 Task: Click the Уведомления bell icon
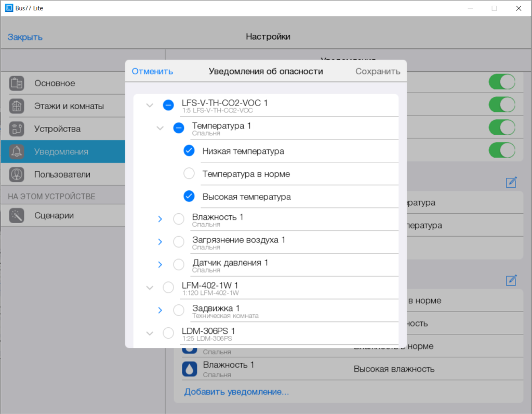(x=17, y=152)
